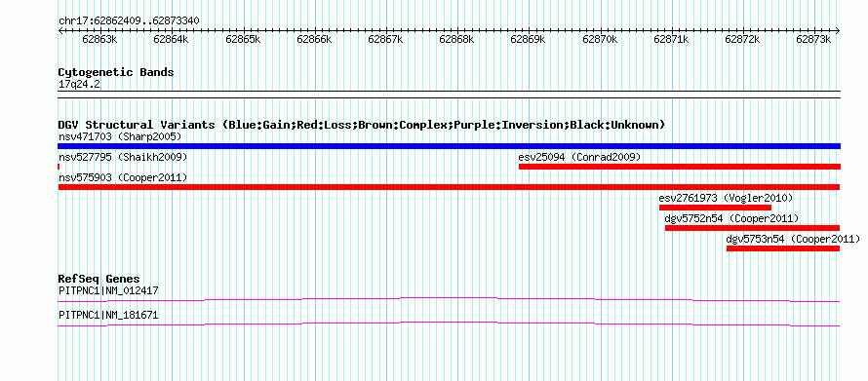The image size is (868, 381).
Task: Click the 62868k ruler tick label
Action: pos(457,39)
